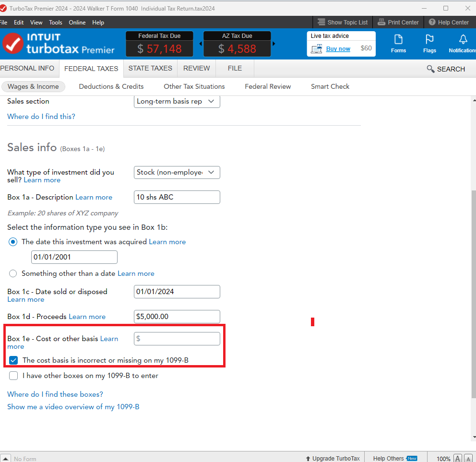Click the larger font size A button

click(458, 458)
